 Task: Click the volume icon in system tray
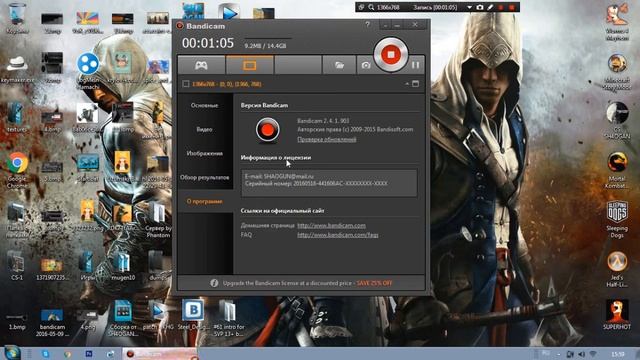[x=582, y=354]
